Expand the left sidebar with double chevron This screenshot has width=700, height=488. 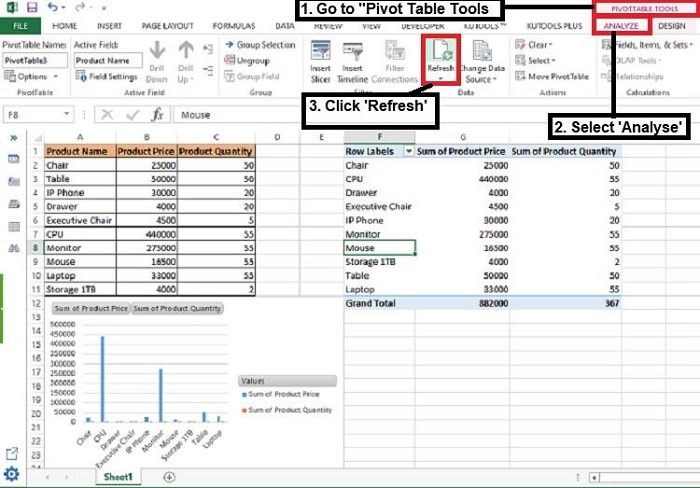point(13,138)
